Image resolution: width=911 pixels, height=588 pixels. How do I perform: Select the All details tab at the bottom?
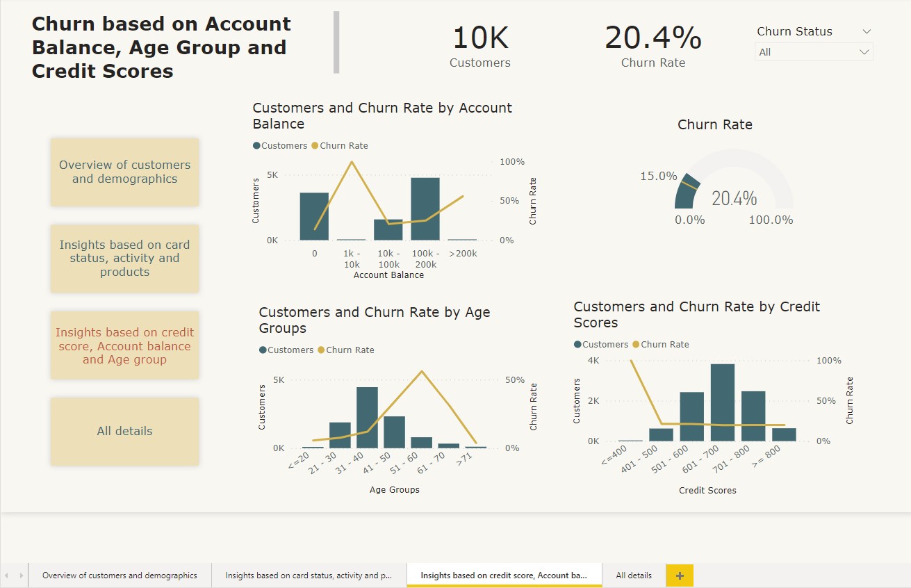click(x=633, y=575)
